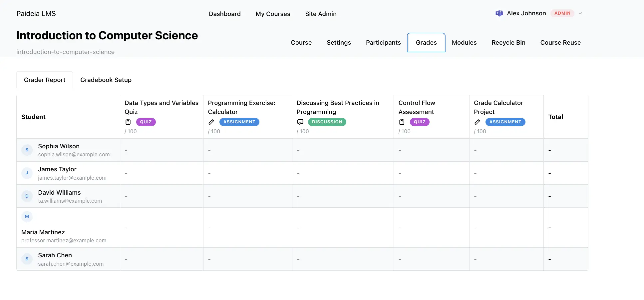Image resolution: width=644 pixels, height=300 pixels.
Task: Click the pencil icon under Programming Exercise: Calculator
Action: coord(211,122)
